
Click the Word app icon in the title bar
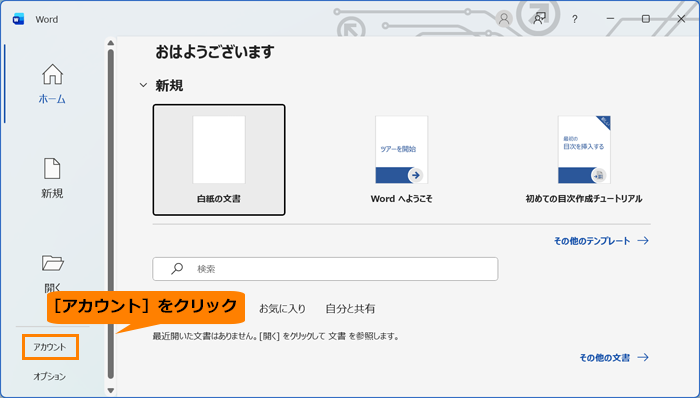18,19
